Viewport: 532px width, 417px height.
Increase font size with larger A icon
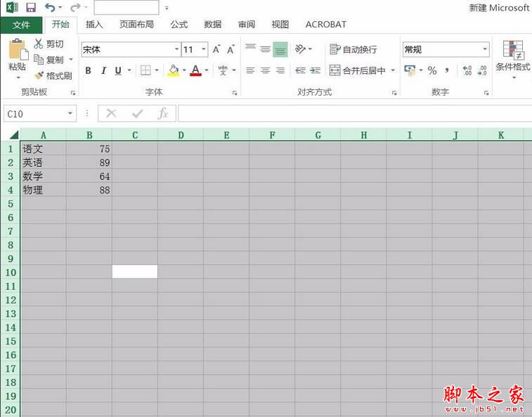216,50
